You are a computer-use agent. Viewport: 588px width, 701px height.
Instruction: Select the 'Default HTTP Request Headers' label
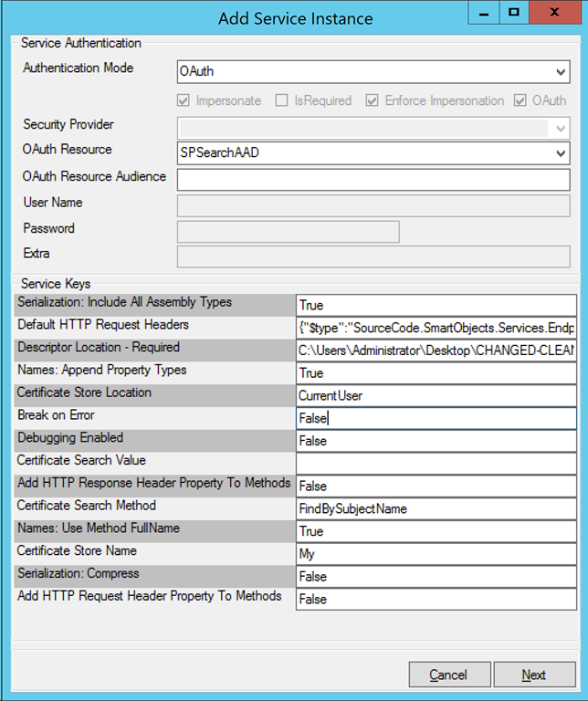103,325
